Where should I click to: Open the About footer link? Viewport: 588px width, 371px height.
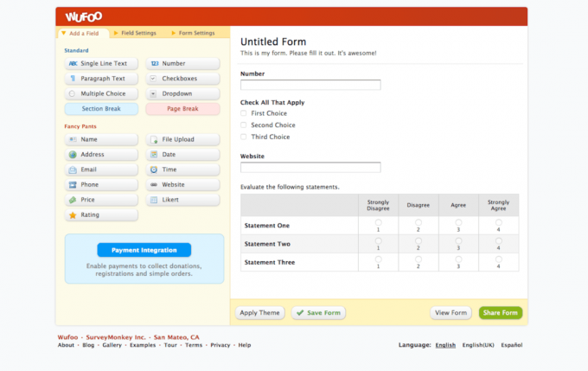pyautogui.click(x=66, y=345)
